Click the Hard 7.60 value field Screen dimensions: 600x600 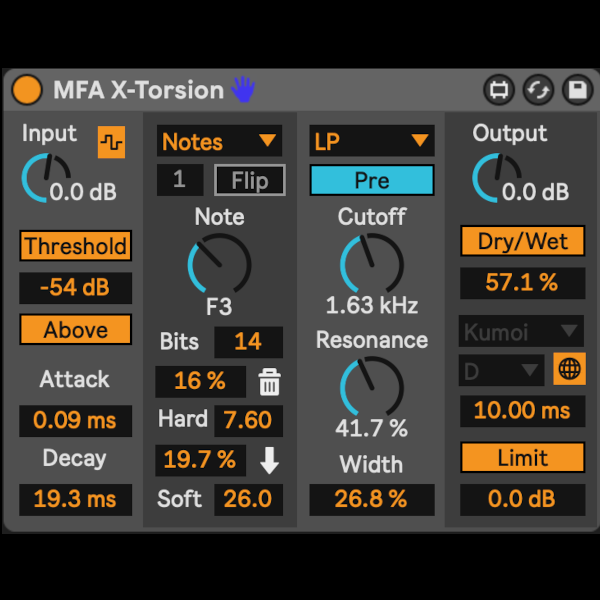click(x=249, y=421)
